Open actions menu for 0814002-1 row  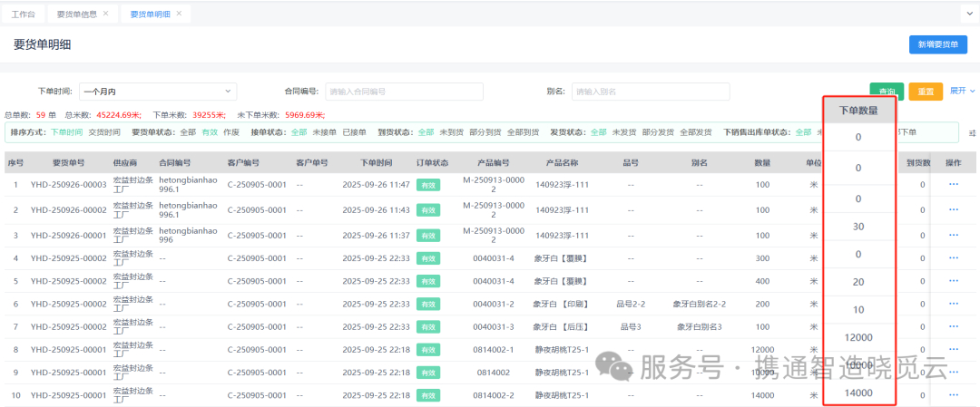click(x=953, y=349)
